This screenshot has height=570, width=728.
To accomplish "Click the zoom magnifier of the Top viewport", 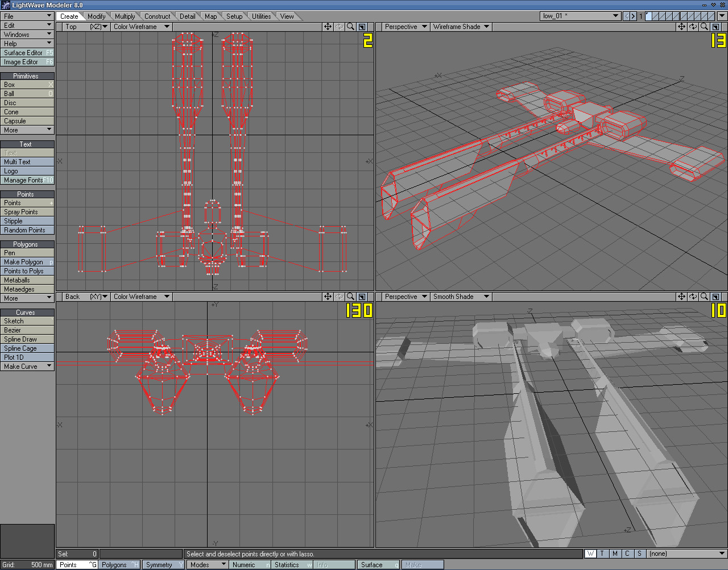I will (351, 27).
